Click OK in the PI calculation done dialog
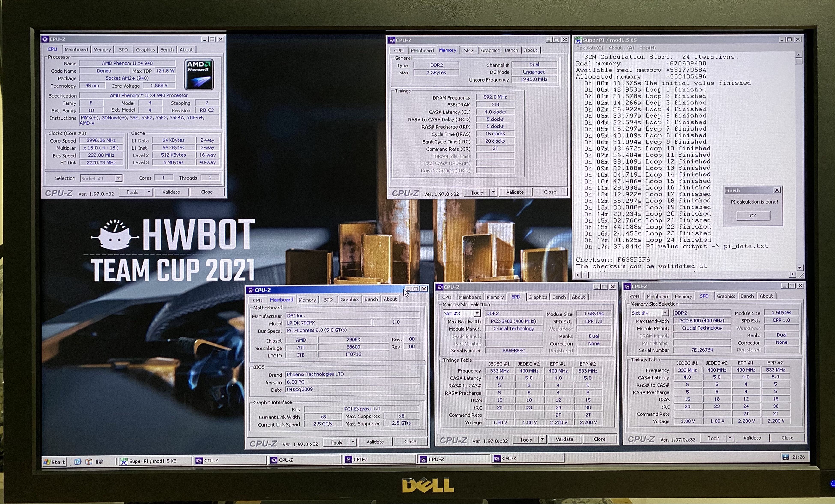The image size is (835, 504). click(753, 216)
